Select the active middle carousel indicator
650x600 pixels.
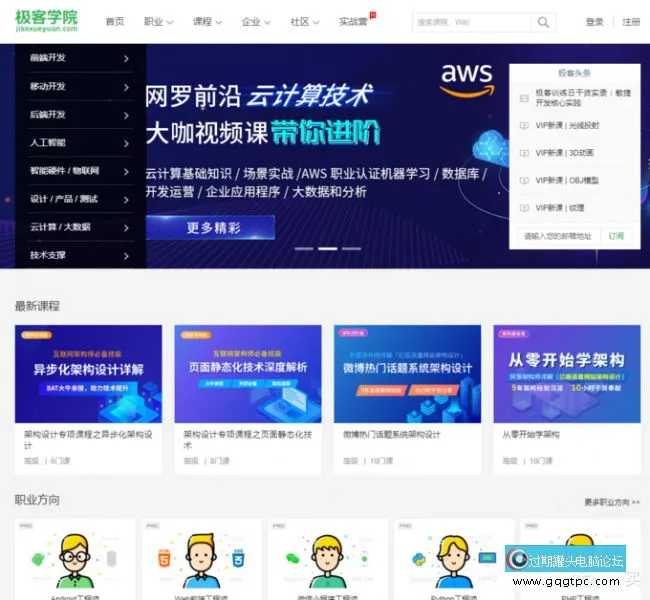point(327,248)
